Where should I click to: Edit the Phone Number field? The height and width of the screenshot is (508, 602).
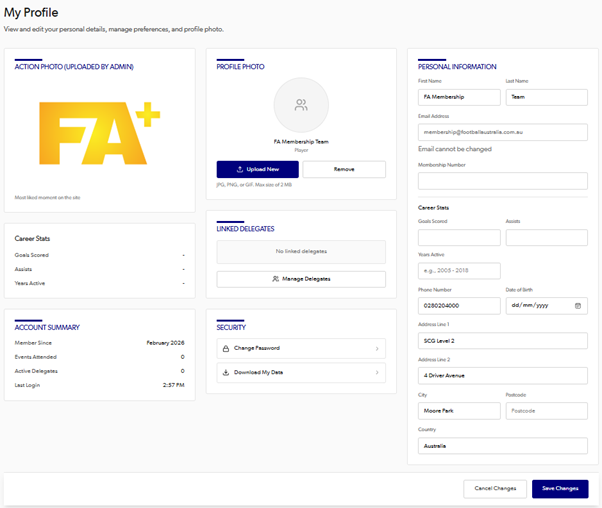tap(459, 306)
